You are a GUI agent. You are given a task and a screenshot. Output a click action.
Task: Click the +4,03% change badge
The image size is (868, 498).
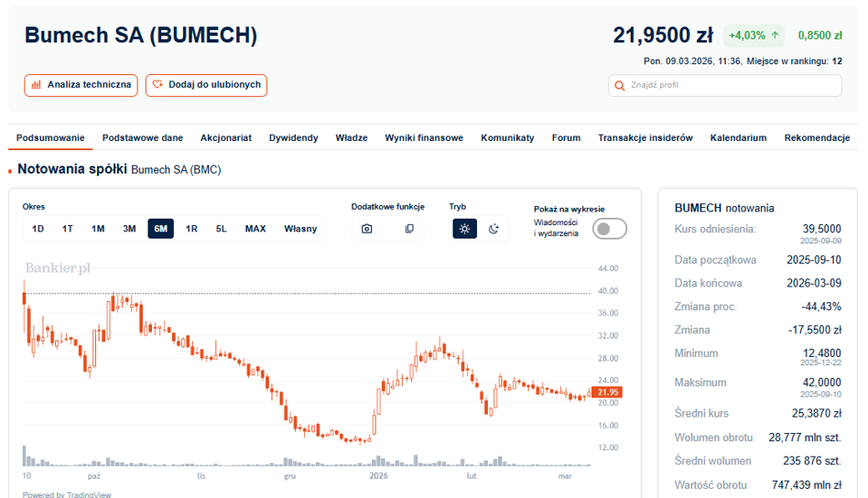click(754, 36)
